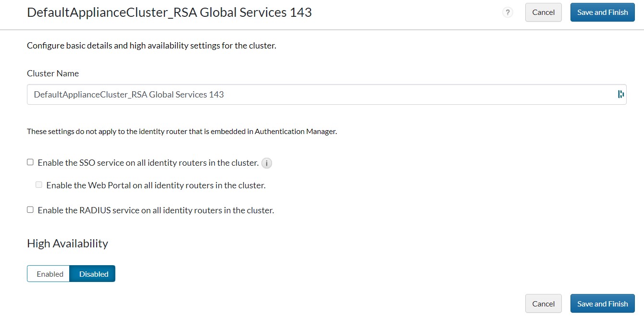Click the "Enable the Web Portal" label text

156,185
